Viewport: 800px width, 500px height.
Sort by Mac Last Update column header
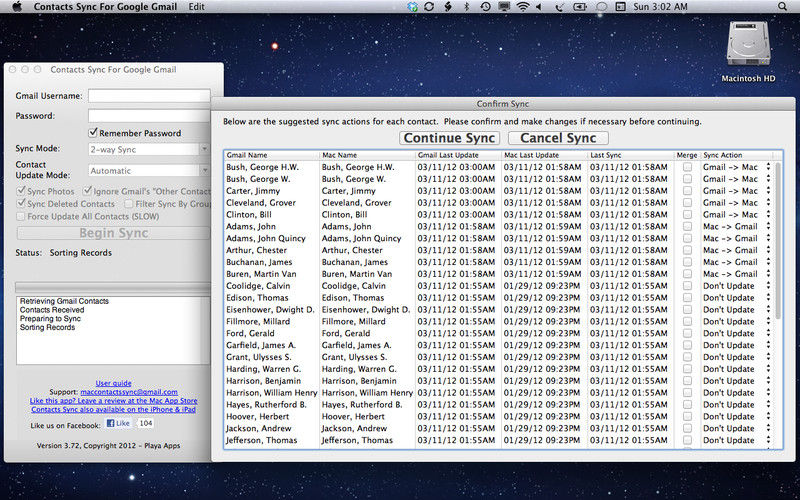tap(544, 155)
